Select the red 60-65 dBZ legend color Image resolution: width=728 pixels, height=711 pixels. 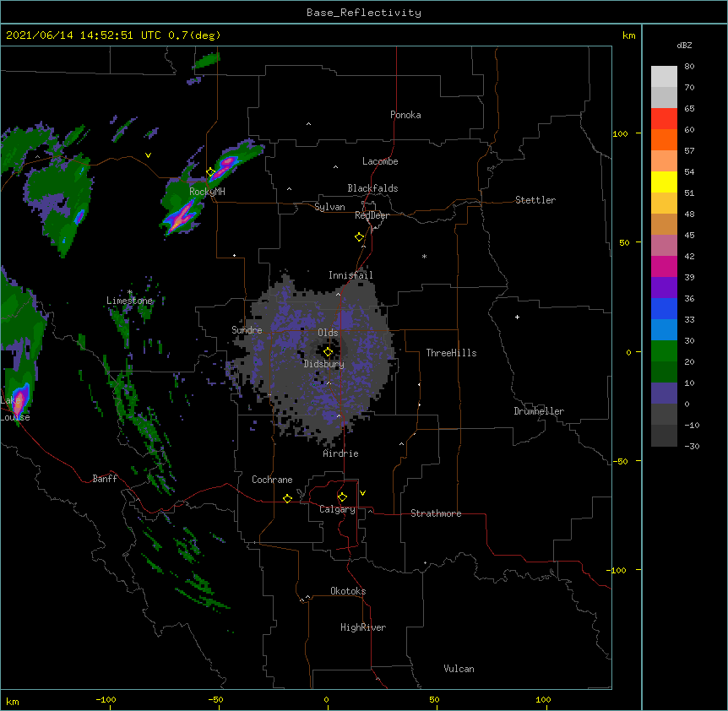pyautogui.click(x=664, y=119)
